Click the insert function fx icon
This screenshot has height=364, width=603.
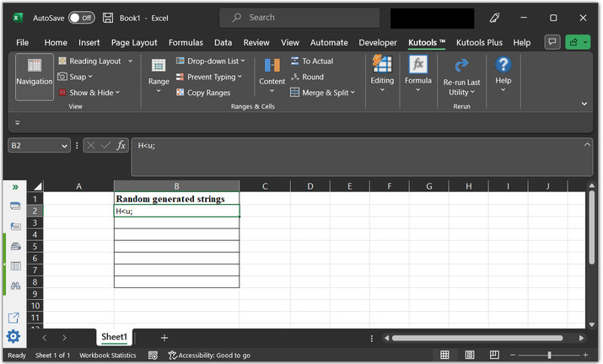click(121, 145)
